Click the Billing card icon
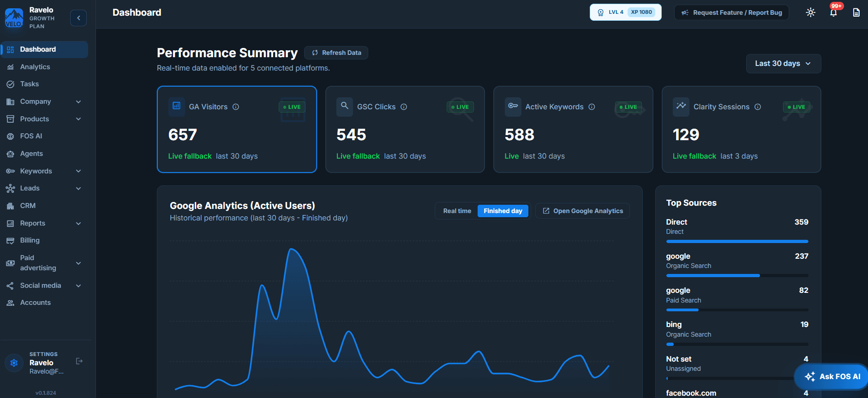Screen dimensions: 868x398 tap(10, 241)
